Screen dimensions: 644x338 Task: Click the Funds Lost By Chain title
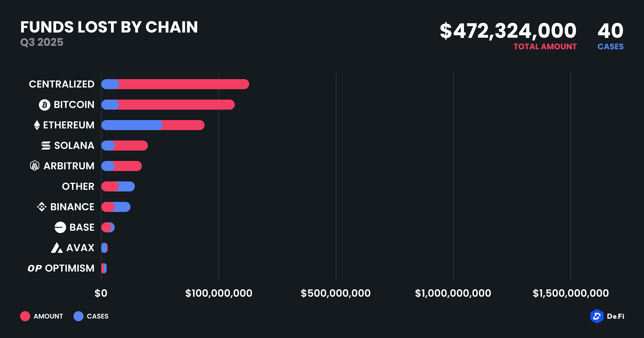point(109,27)
